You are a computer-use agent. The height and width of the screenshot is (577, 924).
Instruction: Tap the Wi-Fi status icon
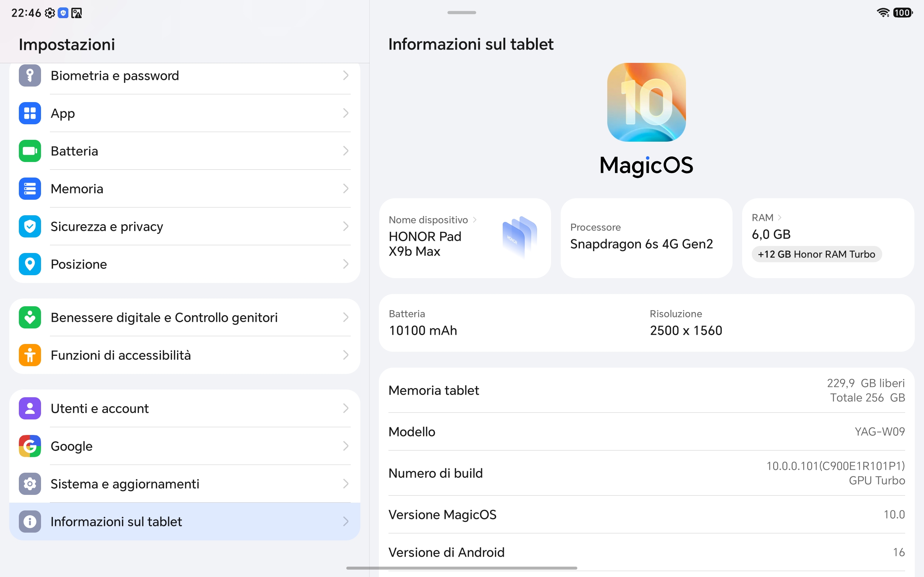tap(883, 13)
